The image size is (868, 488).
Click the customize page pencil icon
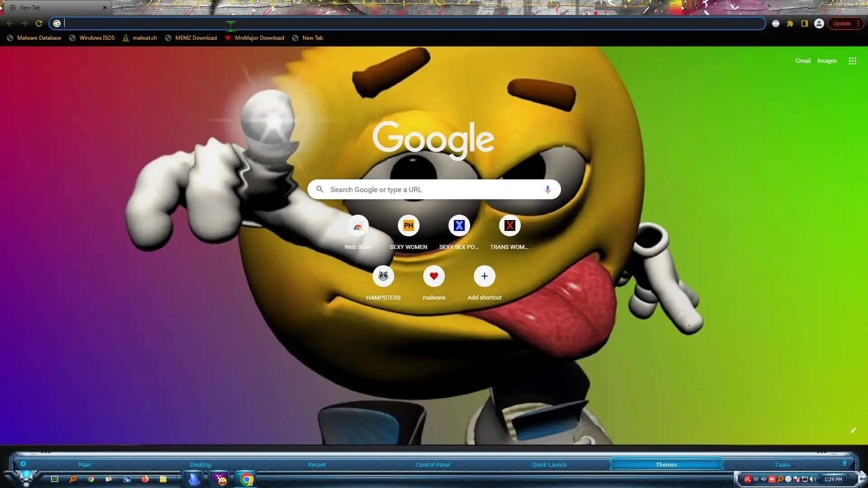(853, 430)
